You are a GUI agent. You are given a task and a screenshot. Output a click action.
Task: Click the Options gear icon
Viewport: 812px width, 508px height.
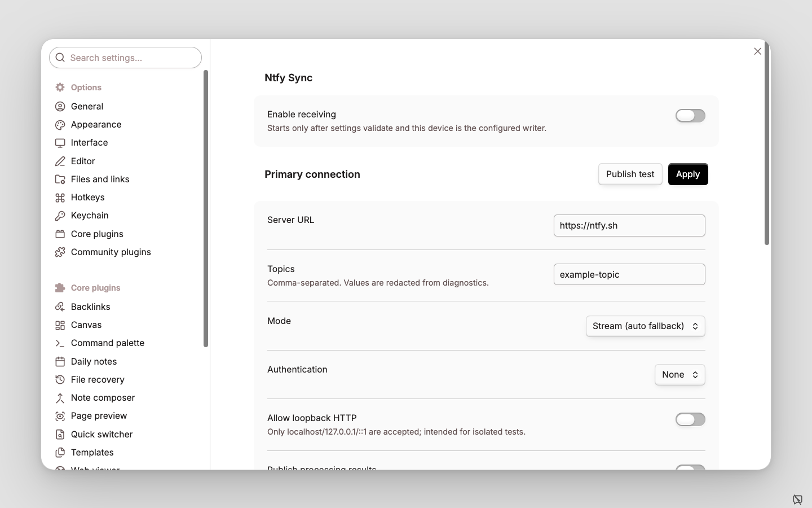click(60, 87)
